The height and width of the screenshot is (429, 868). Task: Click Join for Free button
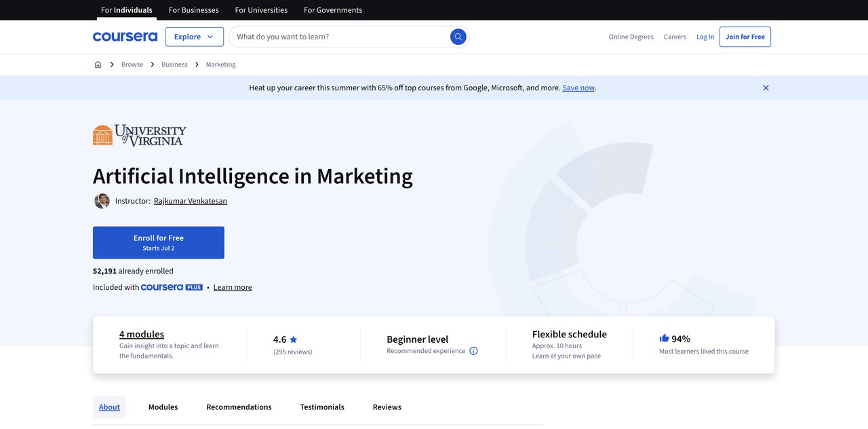click(745, 37)
